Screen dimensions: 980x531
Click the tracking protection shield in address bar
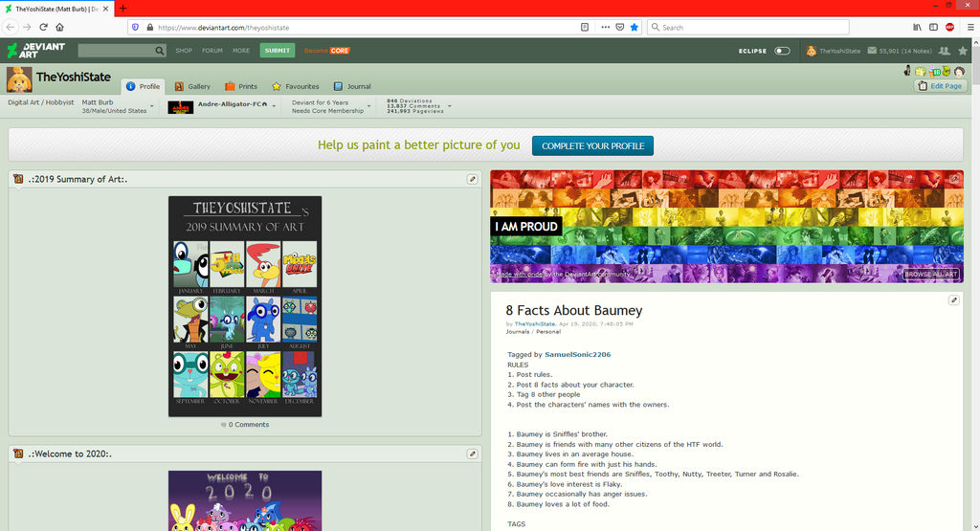[135, 28]
